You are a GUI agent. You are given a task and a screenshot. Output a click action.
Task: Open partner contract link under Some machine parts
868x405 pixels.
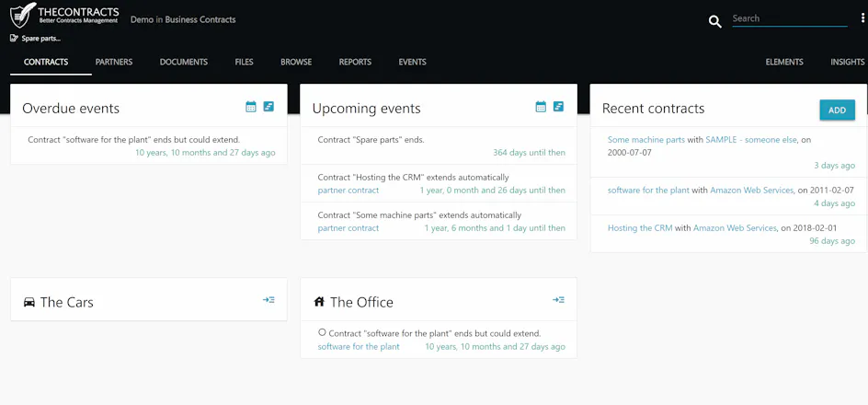pyautogui.click(x=348, y=227)
